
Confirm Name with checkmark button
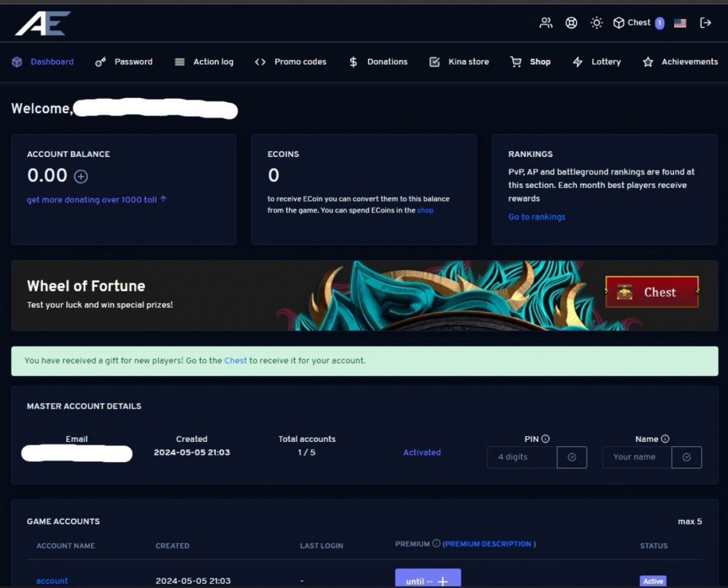[x=686, y=457]
